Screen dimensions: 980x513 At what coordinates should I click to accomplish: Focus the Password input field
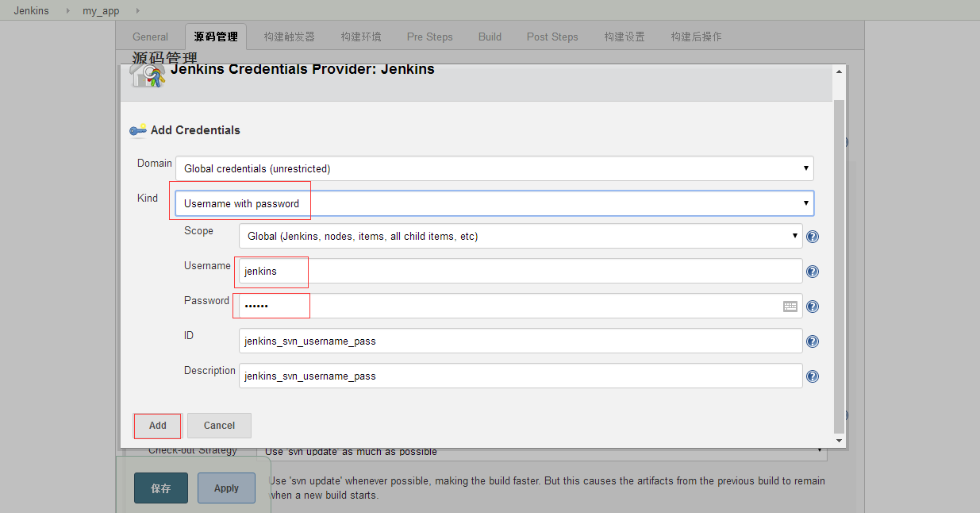(x=521, y=306)
